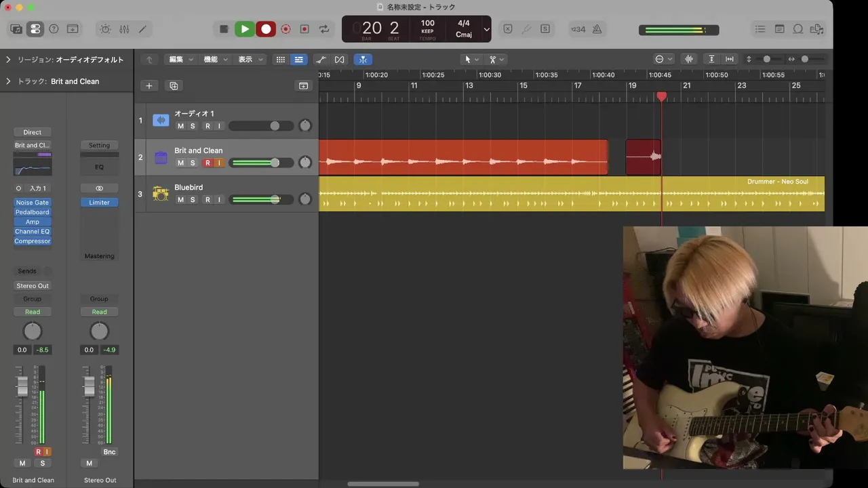This screenshot has height=488, width=868.
Task: Open the Loop Browser icon
Action: (x=798, y=29)
